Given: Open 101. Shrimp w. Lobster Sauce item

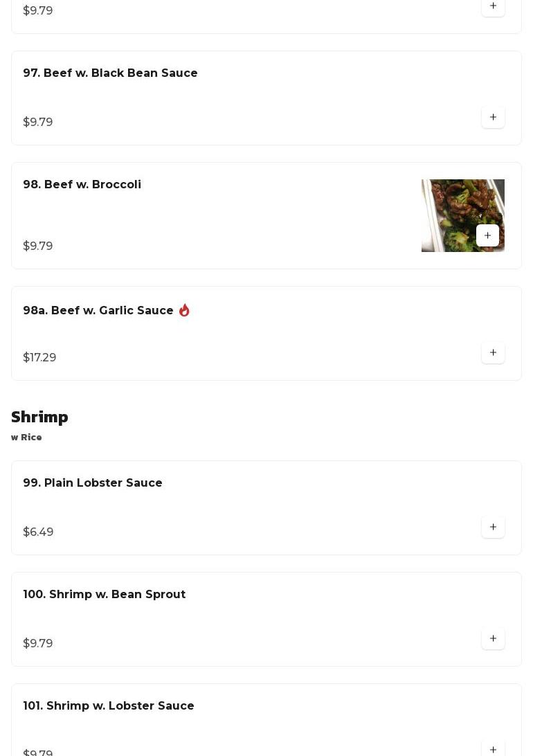Looking at the screenshot, I should (x=109, y=706).
